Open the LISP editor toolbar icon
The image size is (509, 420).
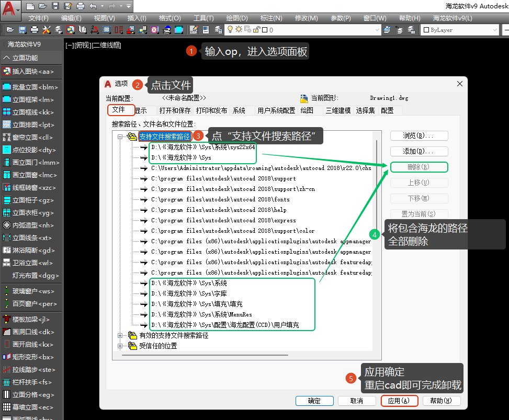(194, 30)
